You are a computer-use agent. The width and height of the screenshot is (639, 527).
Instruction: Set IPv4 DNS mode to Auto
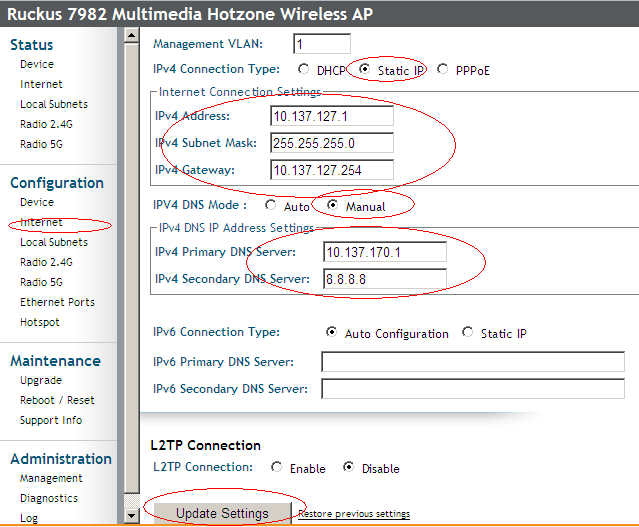(x=271, y=205)
